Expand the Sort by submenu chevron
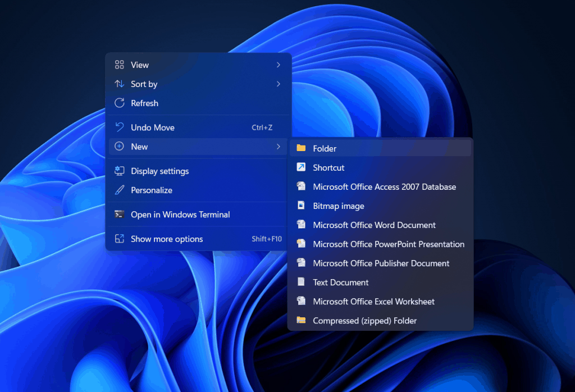This screenshot has width=575, height=392. (279, 84)
